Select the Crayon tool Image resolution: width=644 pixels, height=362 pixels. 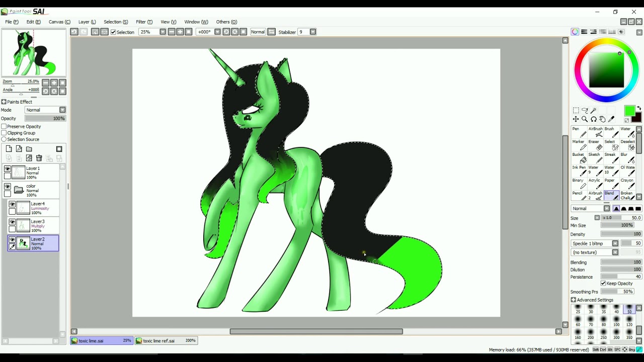pyautogui.click(x=627, y=183)
